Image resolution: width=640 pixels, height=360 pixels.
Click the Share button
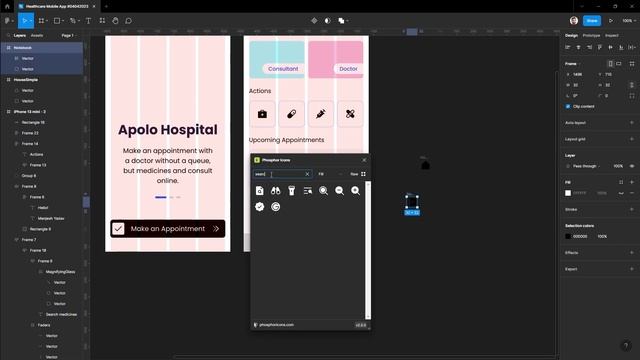[592, 20]
